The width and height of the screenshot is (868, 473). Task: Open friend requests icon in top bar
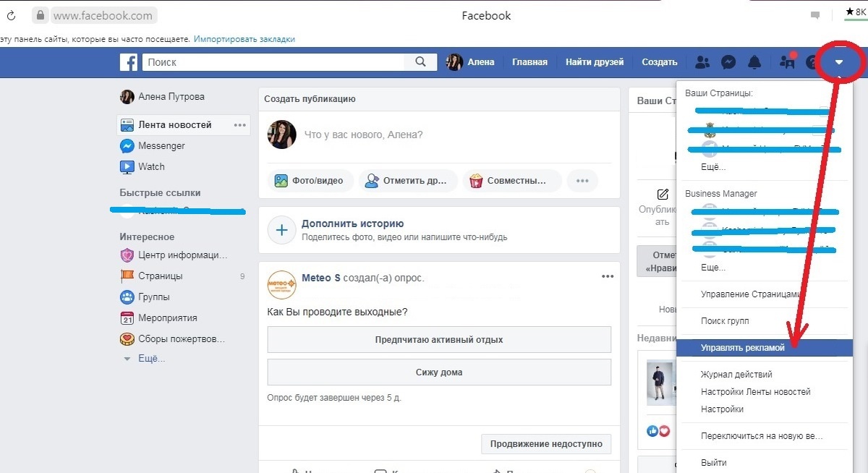702,62
